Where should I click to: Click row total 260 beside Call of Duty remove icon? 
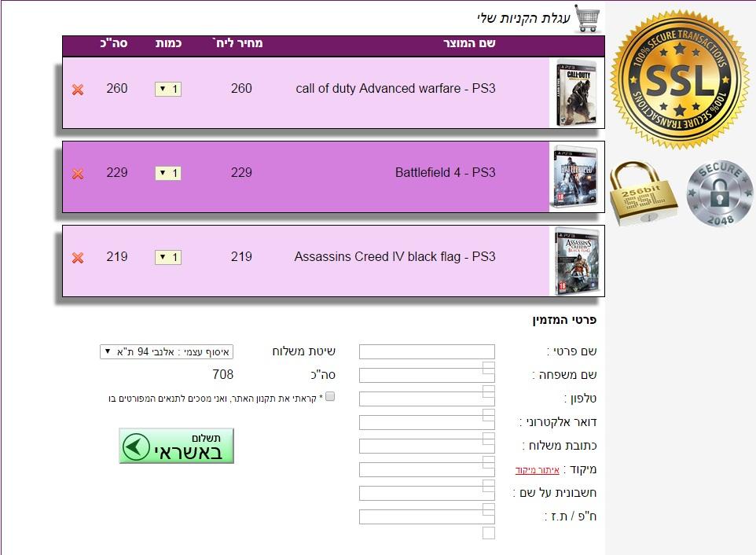(x=116, y=89)
